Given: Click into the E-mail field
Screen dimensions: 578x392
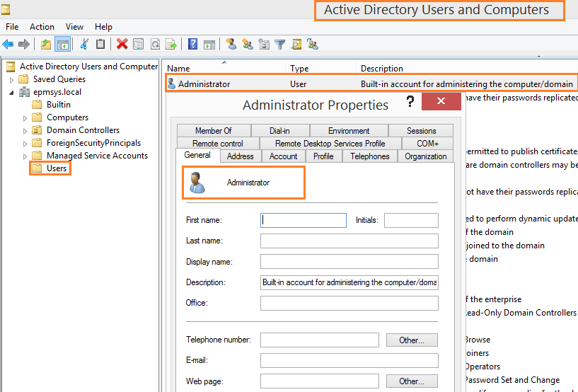Looking at the screenshot, I should pyautogui.click(x=349, y=360).
